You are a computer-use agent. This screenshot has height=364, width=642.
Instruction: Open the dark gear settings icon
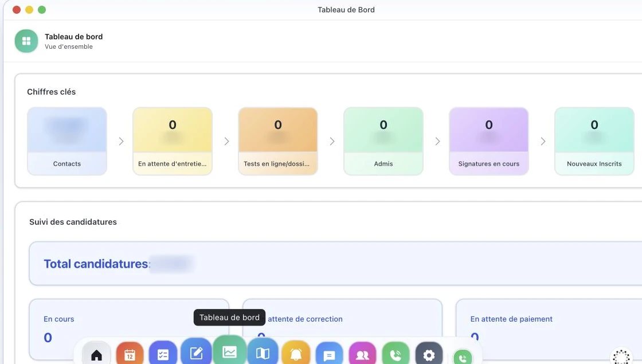pos(429,354)
